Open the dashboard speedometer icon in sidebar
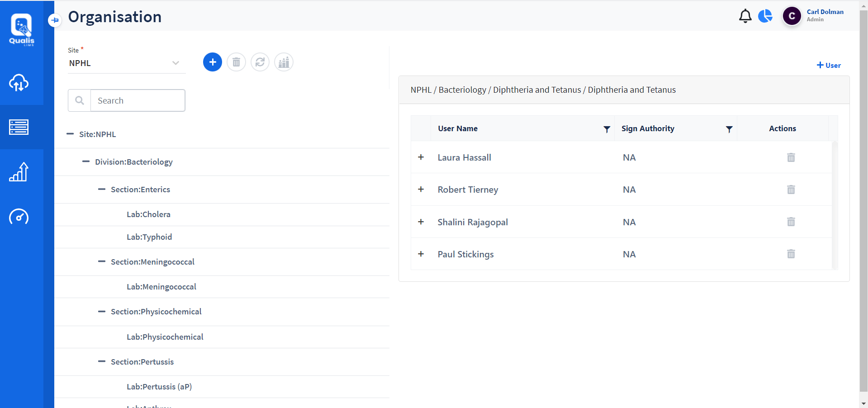 (19, 217)
